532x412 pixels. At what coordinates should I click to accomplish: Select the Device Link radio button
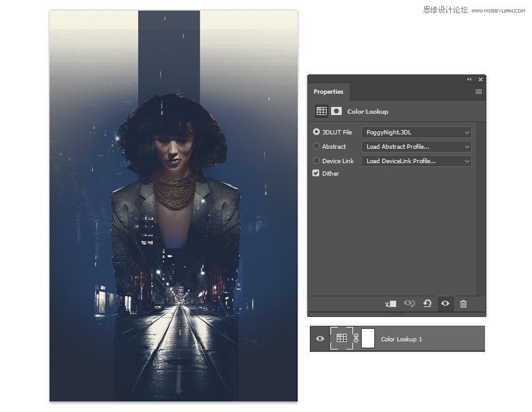(316, 160)
